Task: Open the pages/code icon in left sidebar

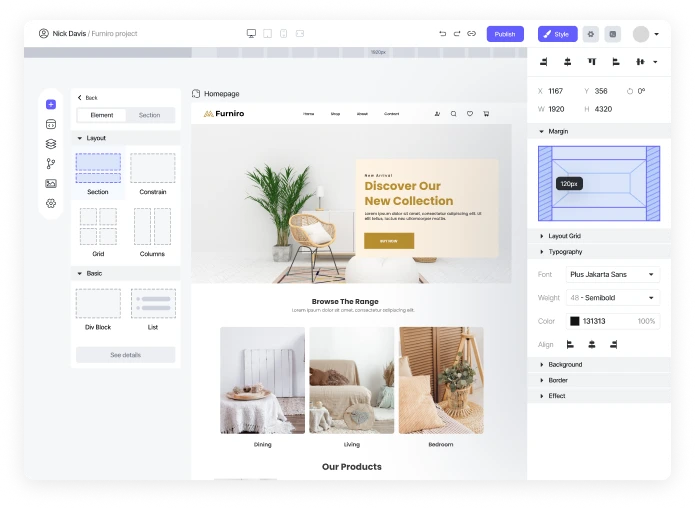Action: click(x=51, y=124)
